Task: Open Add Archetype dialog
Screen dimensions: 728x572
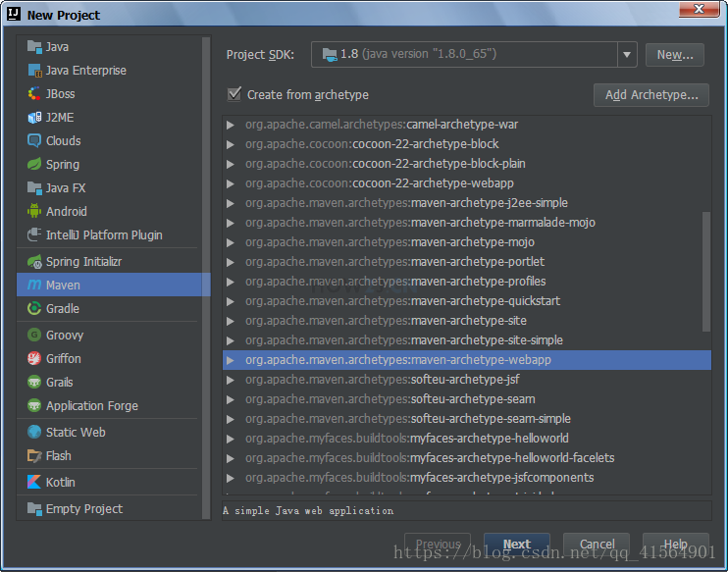Action: (650, 95)
